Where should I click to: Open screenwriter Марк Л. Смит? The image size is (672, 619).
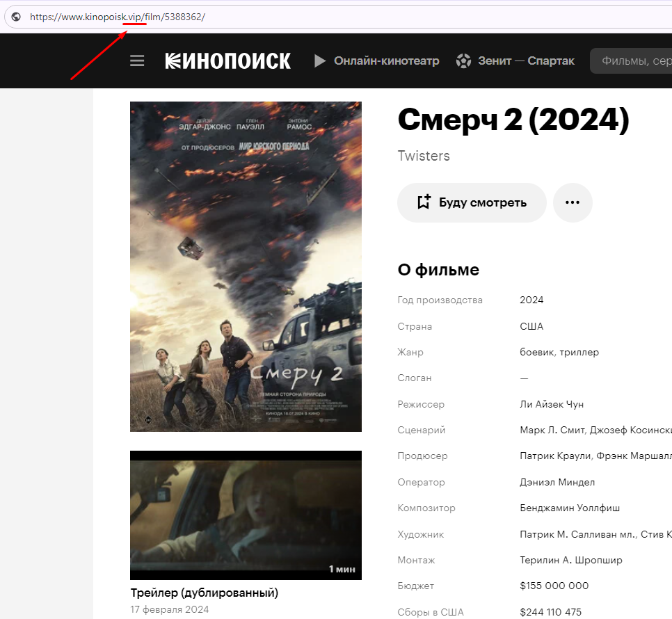[x=552, y=430]
